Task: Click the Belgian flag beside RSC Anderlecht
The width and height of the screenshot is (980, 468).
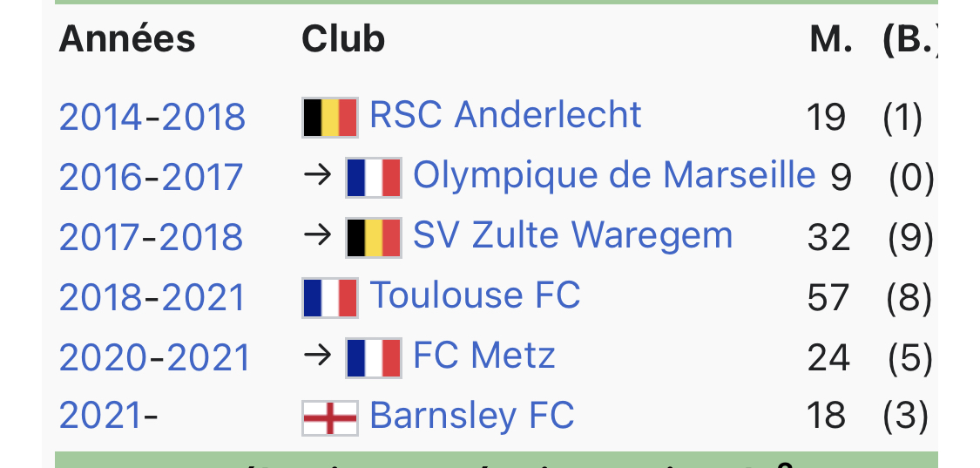Action: [329, 118]
